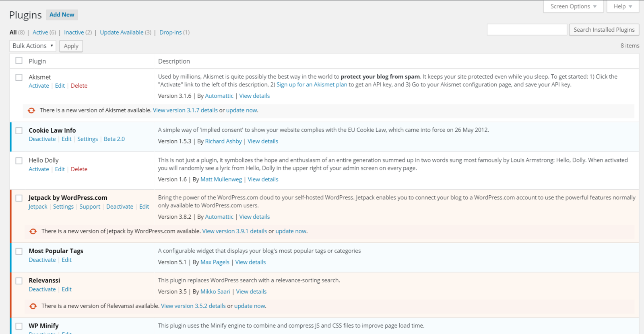Toggle the select all plugins checkbox
Viewport: 644px width, 334px height.
(19, 61)
